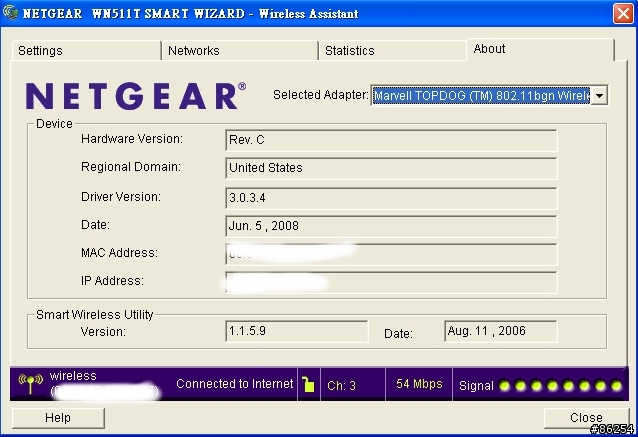This screenshot has width=638, height=437.
Task: Click the wireless network name in status bar
Action: [x=73, y=376]
